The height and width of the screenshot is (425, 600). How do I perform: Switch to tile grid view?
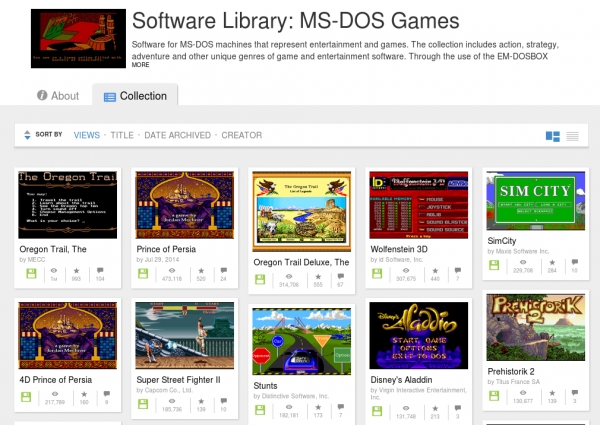[553, 136]
